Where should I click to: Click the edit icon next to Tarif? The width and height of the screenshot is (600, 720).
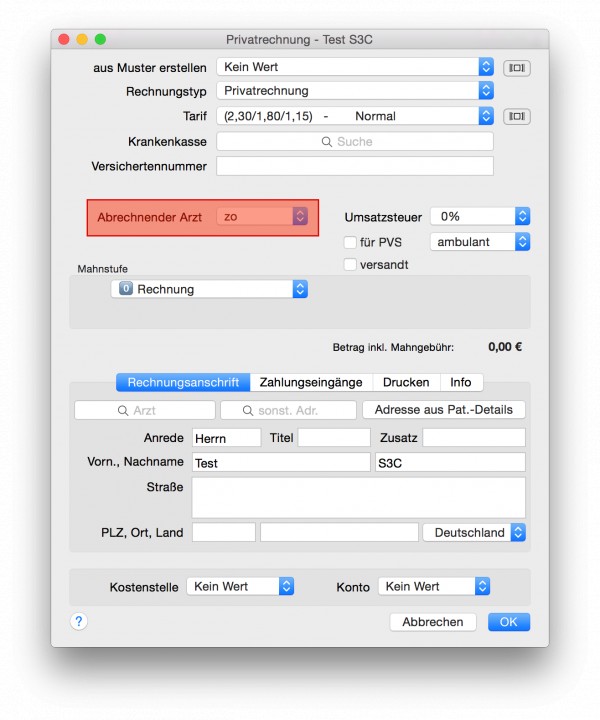(517, 116)
